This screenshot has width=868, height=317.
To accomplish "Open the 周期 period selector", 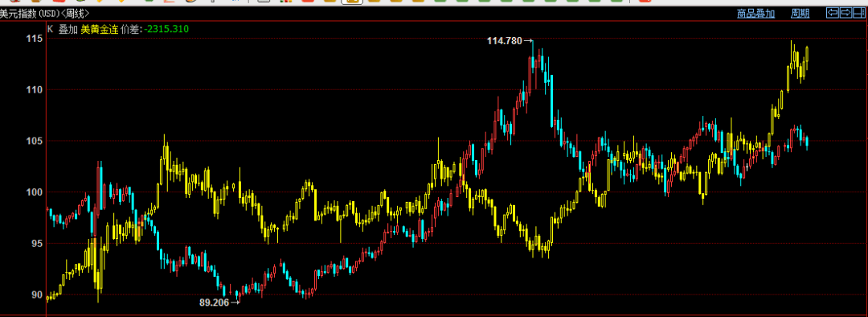I will 800,14.
